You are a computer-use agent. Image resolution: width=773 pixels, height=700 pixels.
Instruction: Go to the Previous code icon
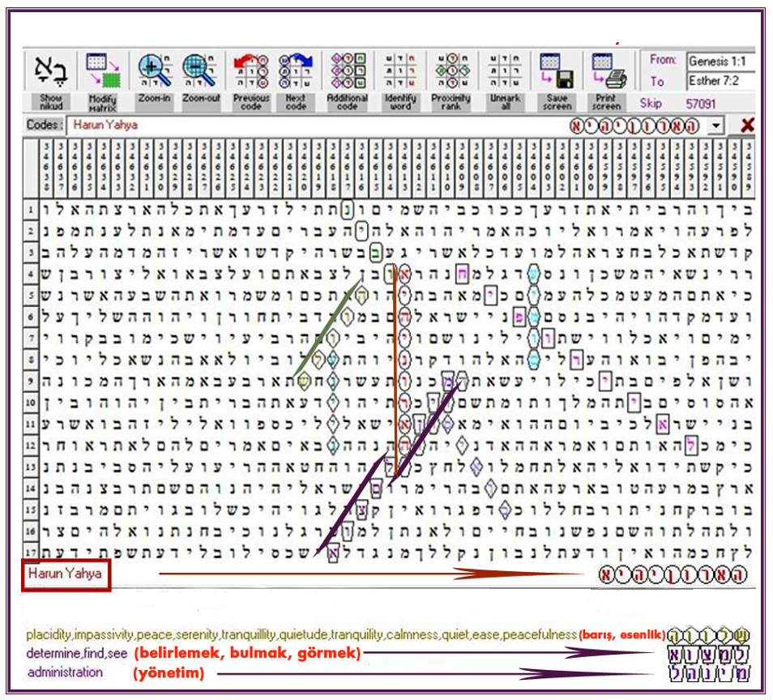pos(250,70)
